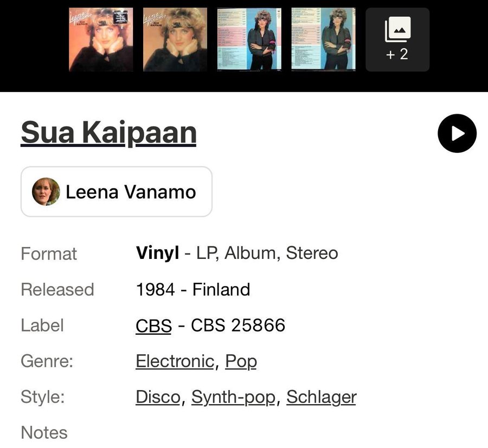Play the Sua Kaipaan release
The height and width of the screenshot is (448, 488).
[457, 133]
